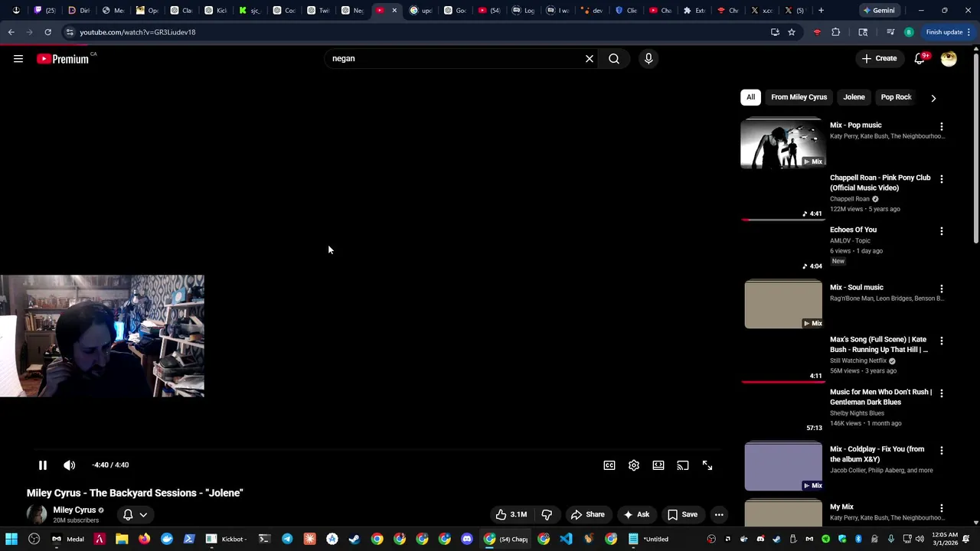
Task: Select the 'Jolene' filter chip
Action: pos(854,97)
